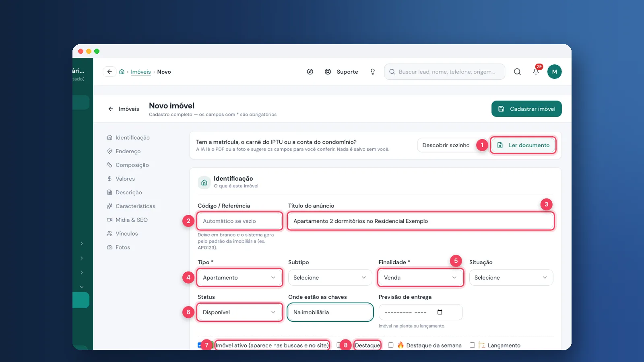Click the calendar icon in Previsão de entrega
Image resolution: width=644 pixels, height=362 pixels.
[x=440, y=312]
